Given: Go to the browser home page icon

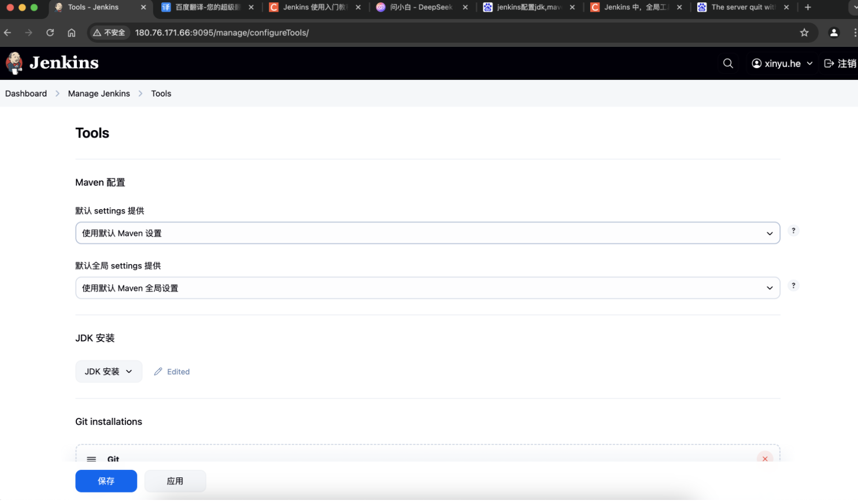Looking at the screenshot, I should click(x=72, y=33).
